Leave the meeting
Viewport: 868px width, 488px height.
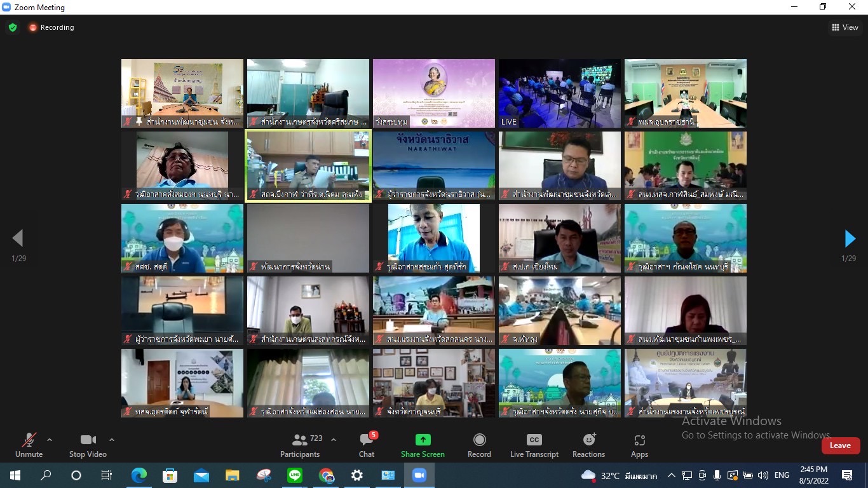pos(840,445)
